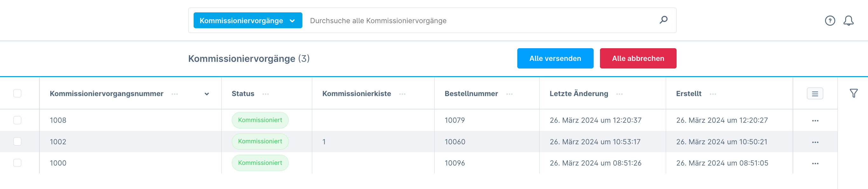Open the filter funnel icon
Screen dimensions: 868x189
click(x=853, y=93)
